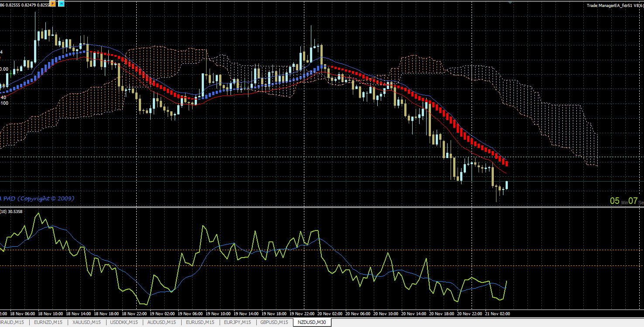
Task: Select the XAUUSD,M15 chart tab
Action: point(86,323)
